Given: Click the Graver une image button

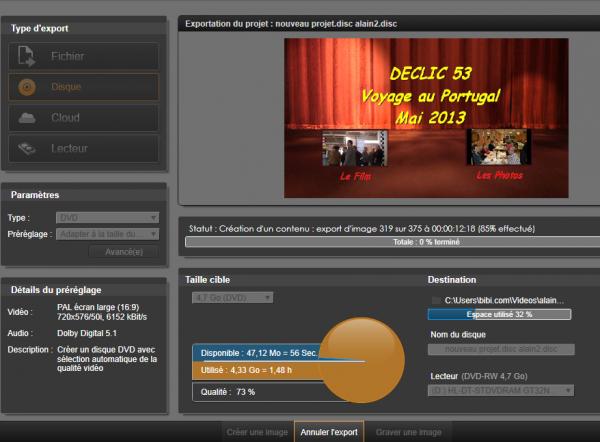Looking at the screenshot, I should pyautogui.click(x=409, y=432).
